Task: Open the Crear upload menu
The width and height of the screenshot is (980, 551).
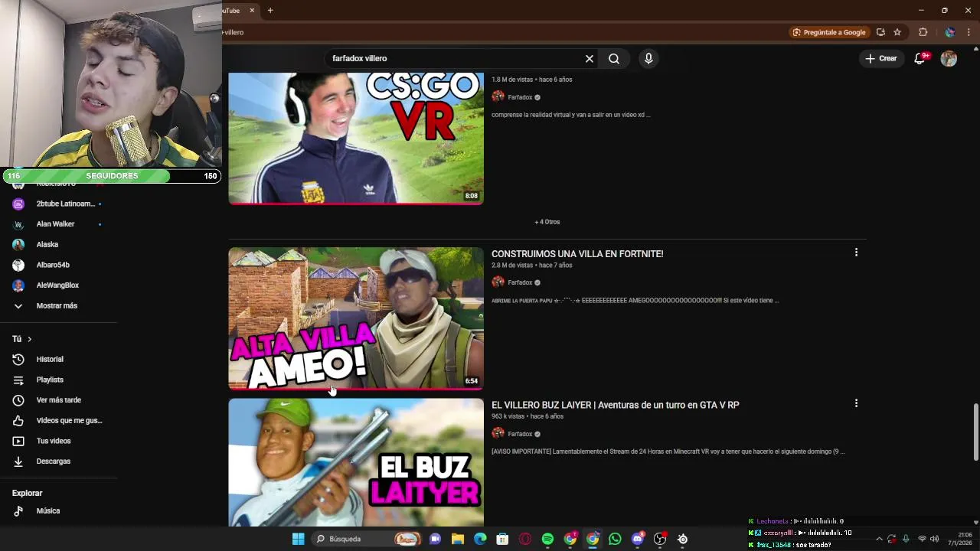Action: tap(881, 58)
